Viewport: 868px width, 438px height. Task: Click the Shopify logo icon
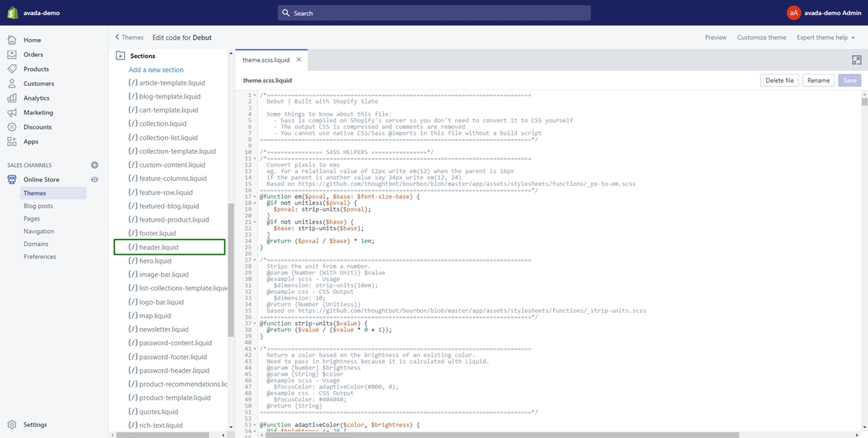click(x=12, y=12)
